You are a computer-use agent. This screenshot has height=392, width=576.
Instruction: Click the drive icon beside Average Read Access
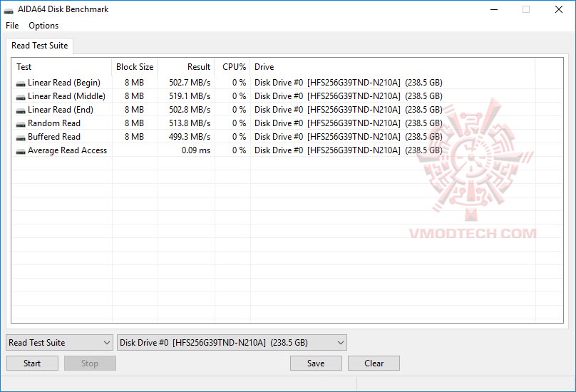(x=21, y=151)
